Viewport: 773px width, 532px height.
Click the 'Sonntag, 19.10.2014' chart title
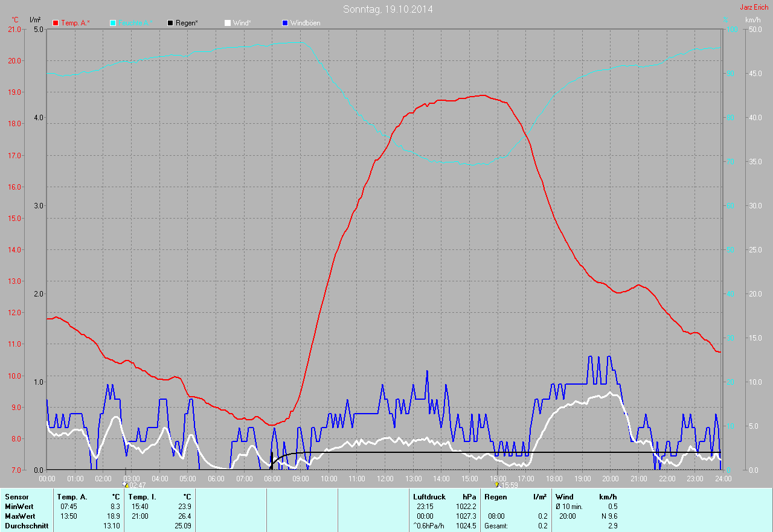388,9
